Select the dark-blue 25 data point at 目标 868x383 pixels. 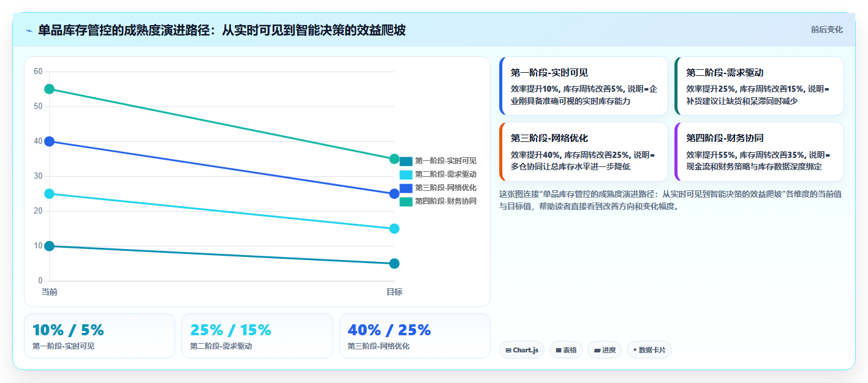tap(394, 194)
